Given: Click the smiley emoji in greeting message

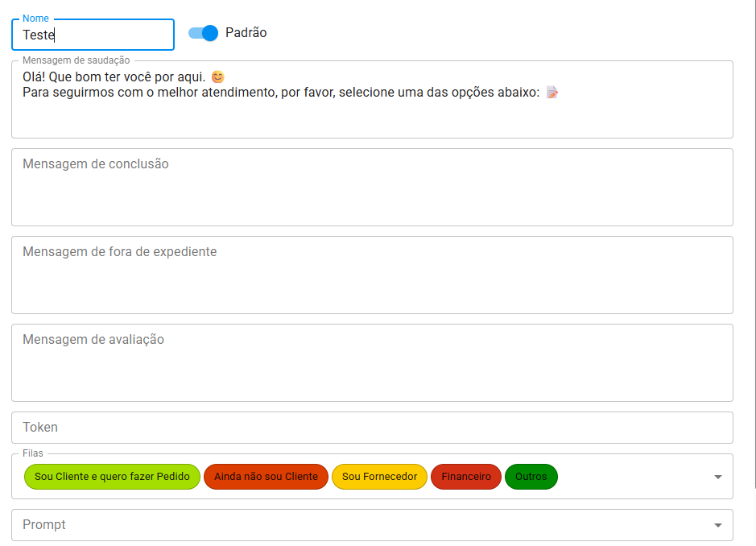Looking at the screenshot, I should [x=217, y=77].
